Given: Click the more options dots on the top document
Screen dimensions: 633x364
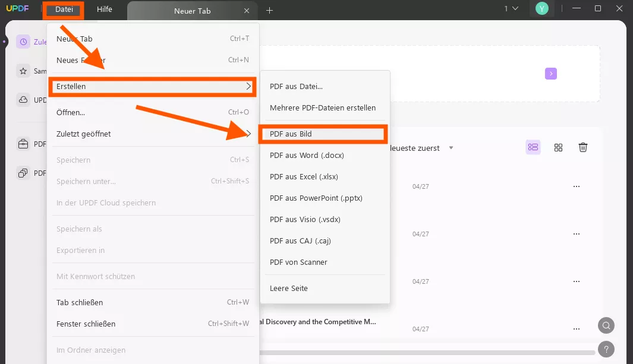Looking at the screenshot, I should 576,186.
